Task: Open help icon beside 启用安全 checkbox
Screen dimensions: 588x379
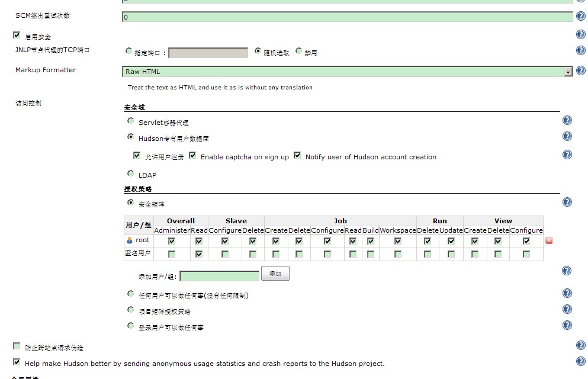Action: point(580,34)
